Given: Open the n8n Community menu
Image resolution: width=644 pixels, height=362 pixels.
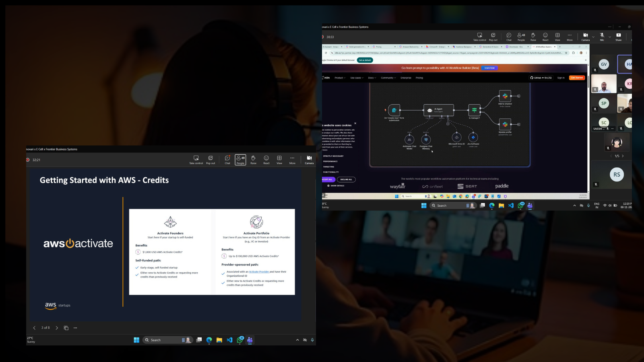Looking at the screenshot, I should tap(388, 78).
